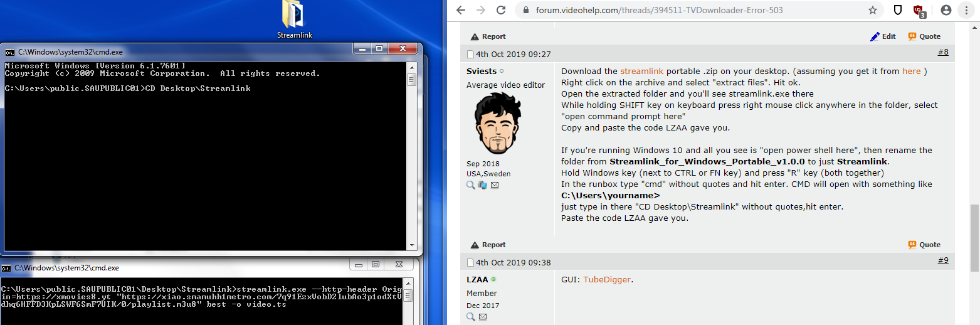980x325 pixels.
Task: Open Sviests' cartoon avatar image
Action: [x=498, y=124]
